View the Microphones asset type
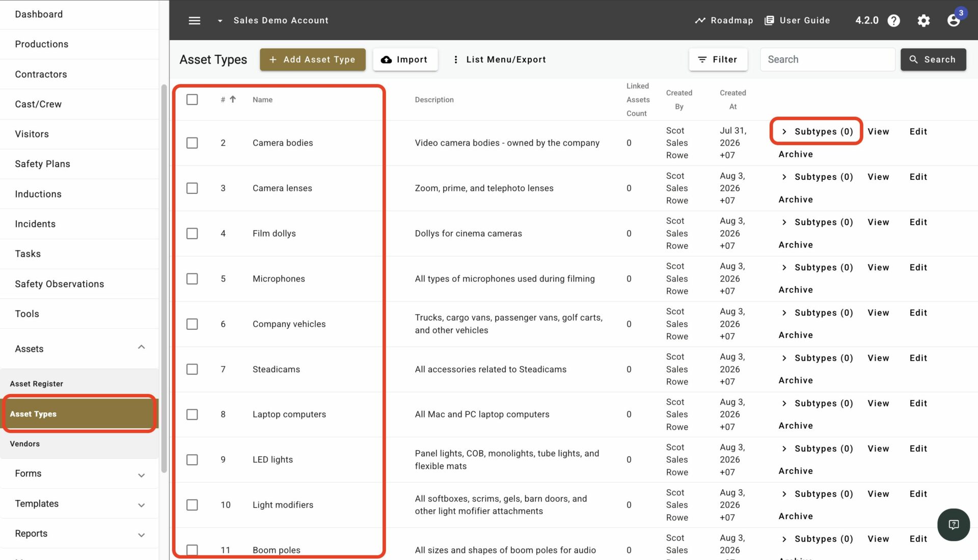This screenshot has height=560, width=978. point(878,267)
